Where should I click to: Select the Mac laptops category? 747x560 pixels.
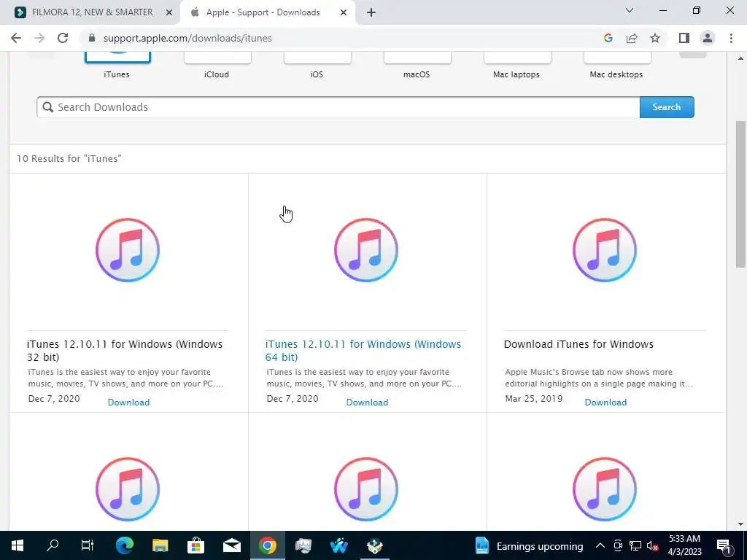[x=516, y=66]
